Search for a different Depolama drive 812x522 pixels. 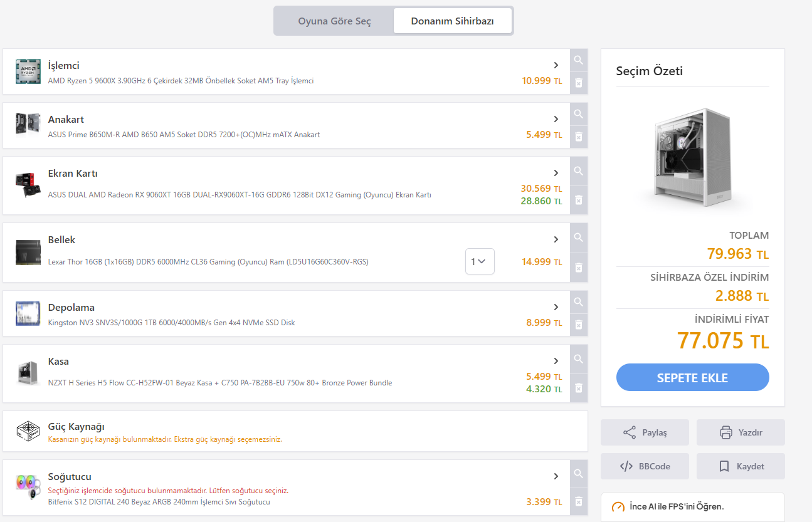coord(579,302)
